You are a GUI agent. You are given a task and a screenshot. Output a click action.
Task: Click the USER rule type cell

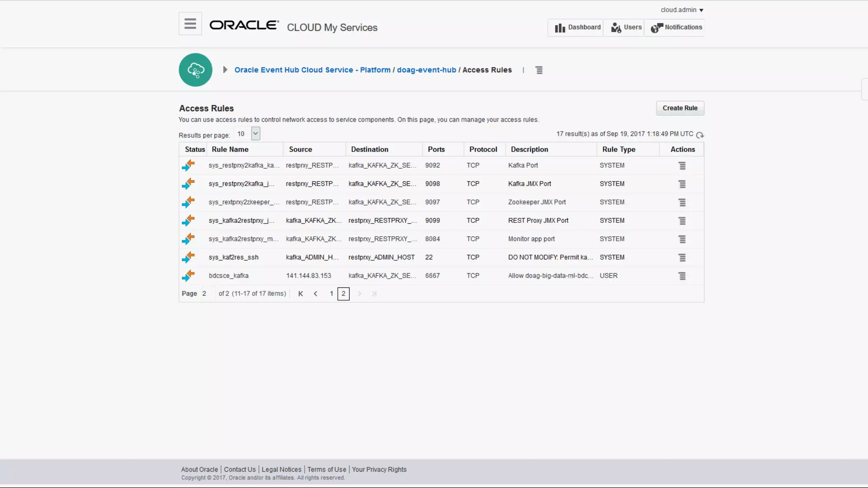(609, 276)
